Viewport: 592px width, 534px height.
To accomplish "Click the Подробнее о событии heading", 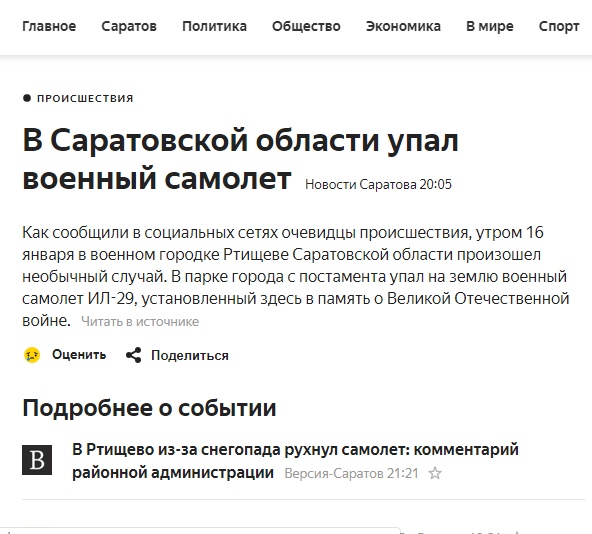I will [x=149, y=408].
